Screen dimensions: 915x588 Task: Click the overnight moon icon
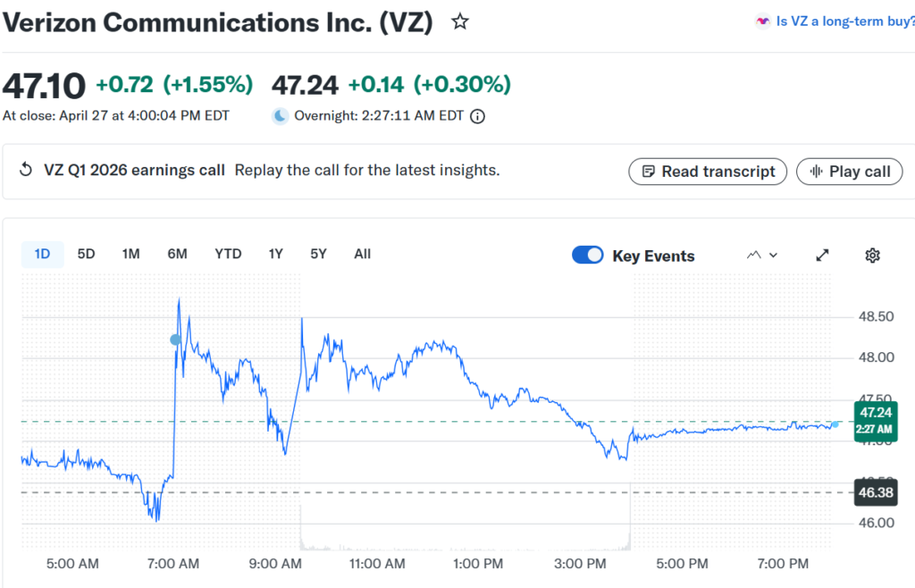click(x=281, y=116)
